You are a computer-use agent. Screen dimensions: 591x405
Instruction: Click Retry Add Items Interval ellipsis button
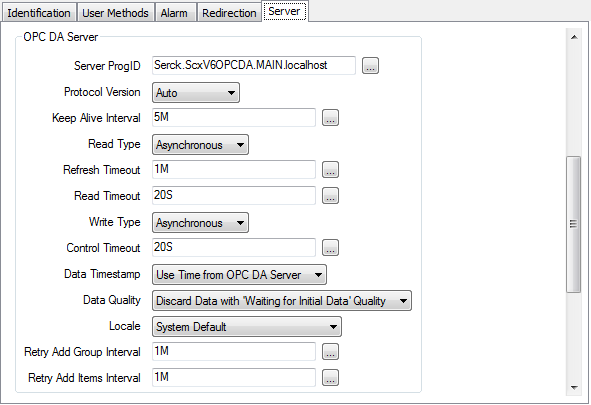(x=330, y=377)
